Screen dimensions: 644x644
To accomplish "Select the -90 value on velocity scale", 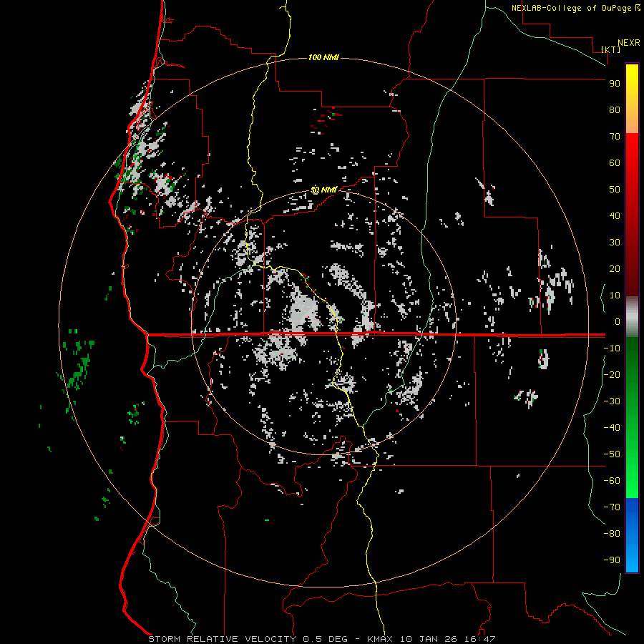I will coord(612,560).
